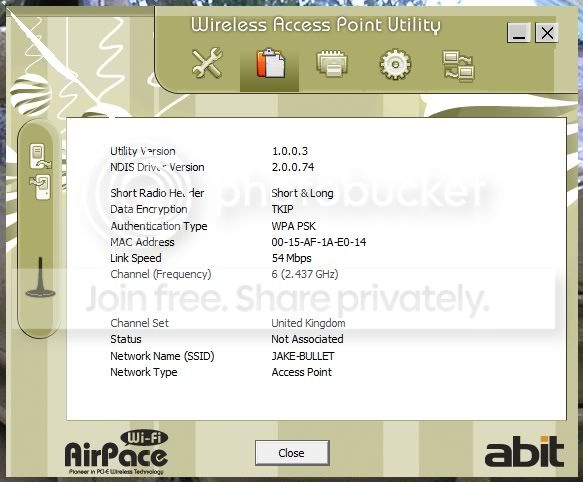Click the Channel Set label
The image size is (583, 482).
139,323
